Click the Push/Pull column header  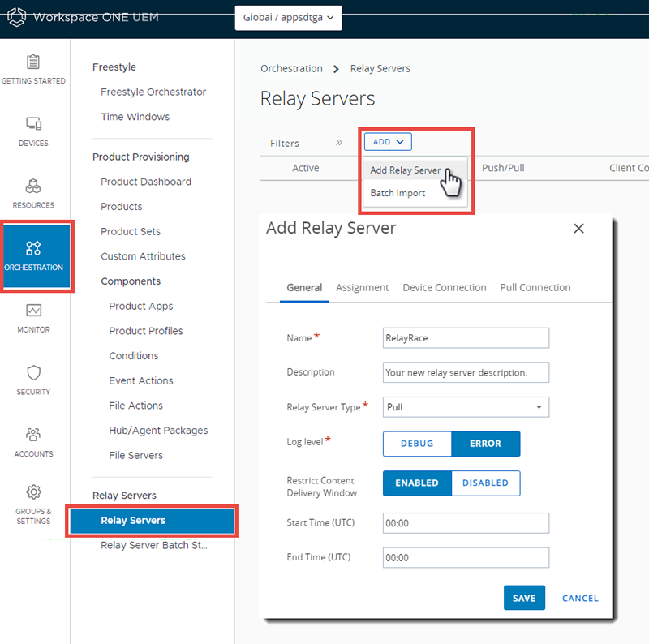(503, 168)
